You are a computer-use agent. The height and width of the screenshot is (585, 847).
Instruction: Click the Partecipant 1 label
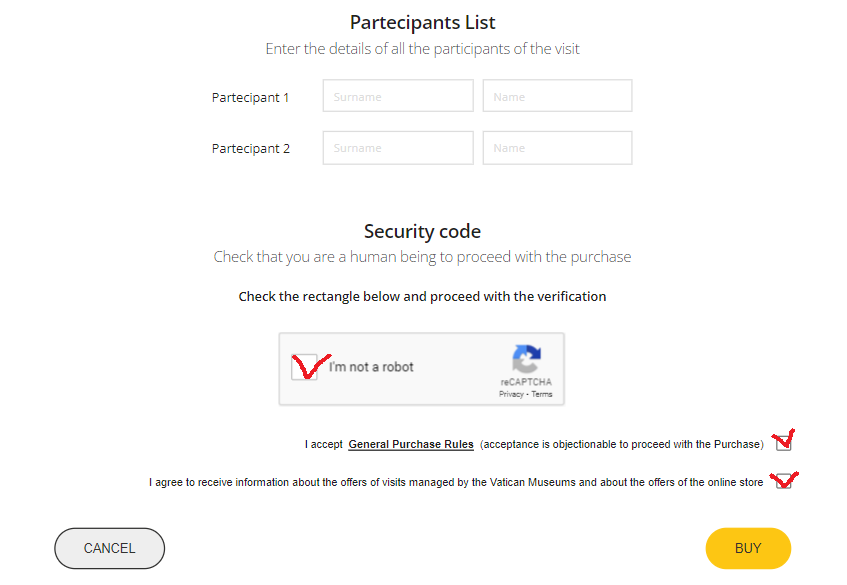(x=250, y=97)
